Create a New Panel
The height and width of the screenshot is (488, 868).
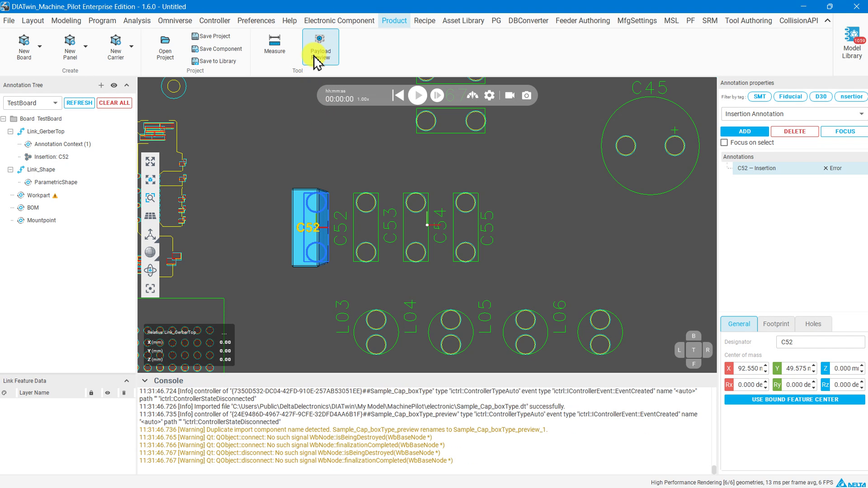pos(70,47)
